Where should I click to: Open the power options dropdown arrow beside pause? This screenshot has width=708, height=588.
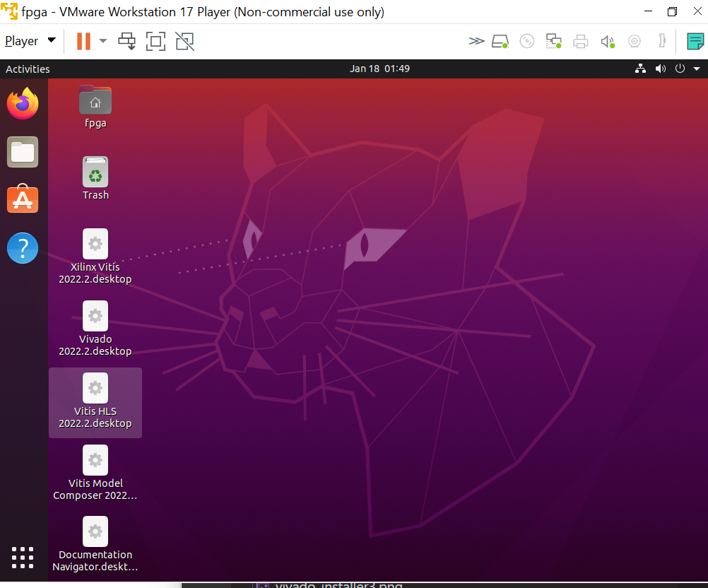tap(103, 41)
